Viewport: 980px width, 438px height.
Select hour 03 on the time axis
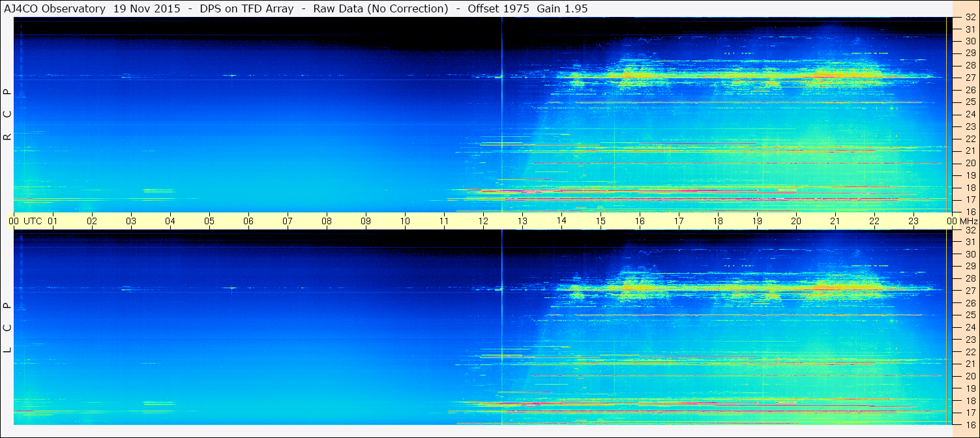131,221
